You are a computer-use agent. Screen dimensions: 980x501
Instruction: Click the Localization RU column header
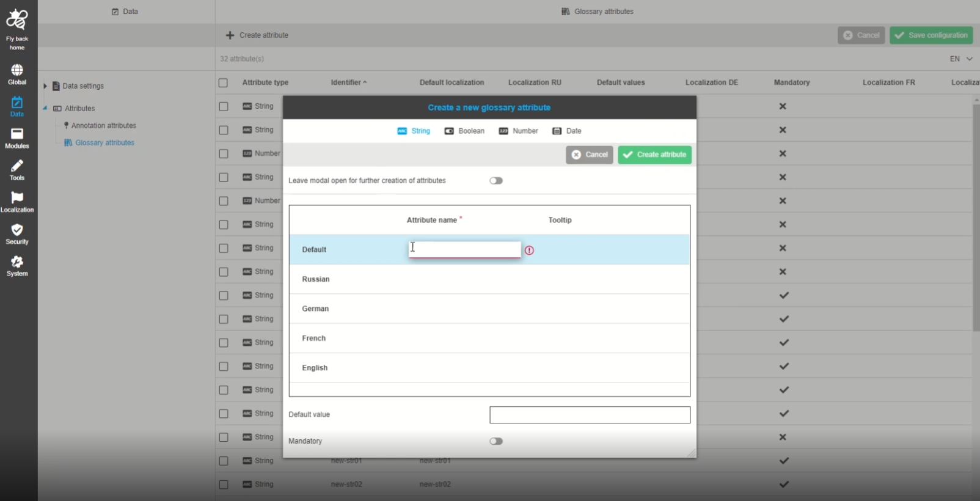[535, 82]
